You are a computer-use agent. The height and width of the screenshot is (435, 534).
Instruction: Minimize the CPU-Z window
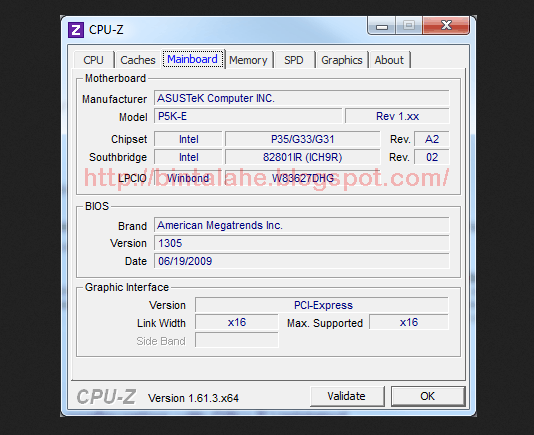pos(382,26)
